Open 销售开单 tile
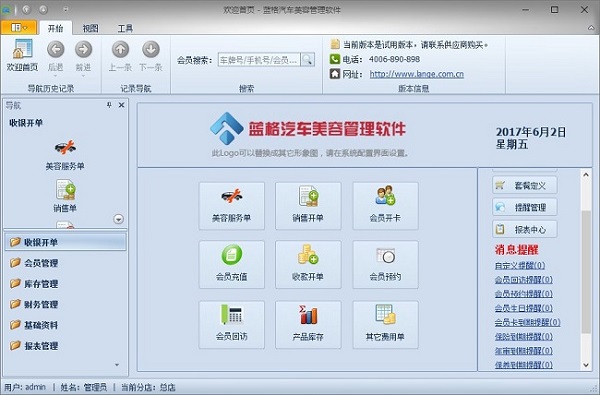This screenshot has width=600, height=395. point(308,206)
